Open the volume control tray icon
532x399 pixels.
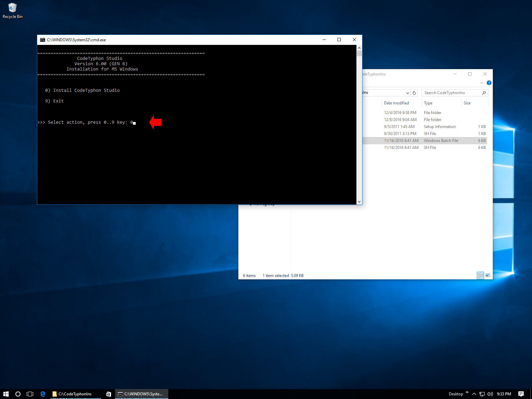[490, 394]
